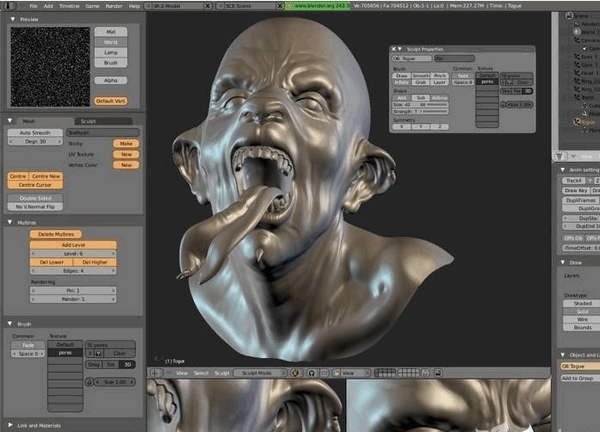
Task: Click the 3D view window type icon
Action: (x=154, y=371)
